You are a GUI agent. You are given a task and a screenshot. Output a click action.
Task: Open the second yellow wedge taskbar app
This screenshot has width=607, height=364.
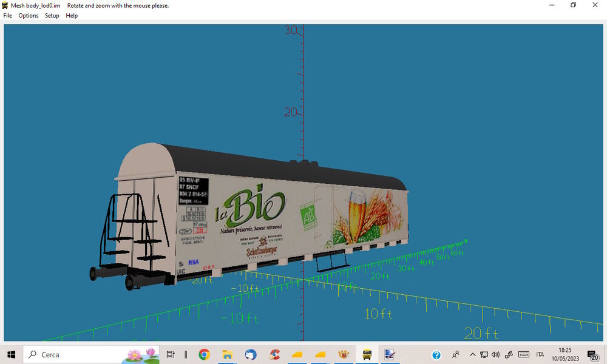(320, 354)
